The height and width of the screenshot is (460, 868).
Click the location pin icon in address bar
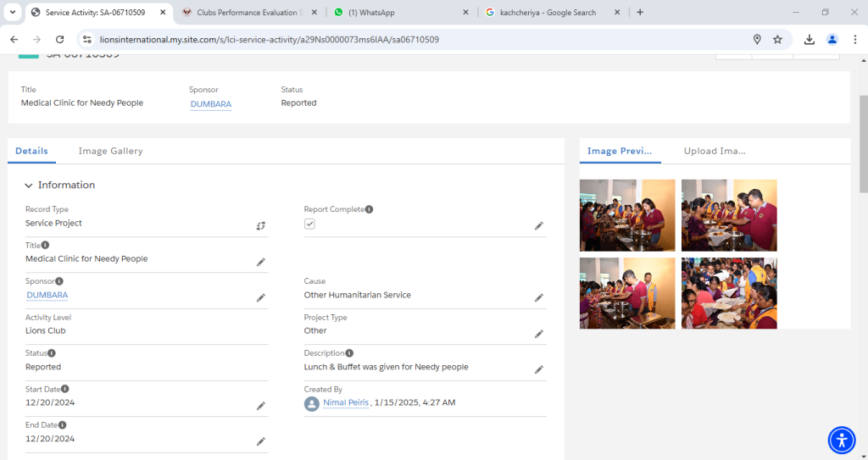757,39
